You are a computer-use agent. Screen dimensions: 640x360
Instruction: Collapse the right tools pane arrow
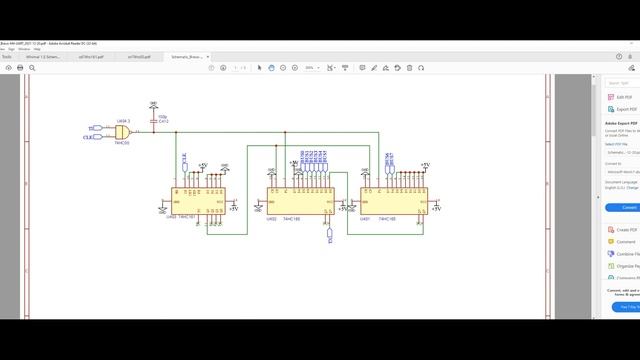click(598, 197)
